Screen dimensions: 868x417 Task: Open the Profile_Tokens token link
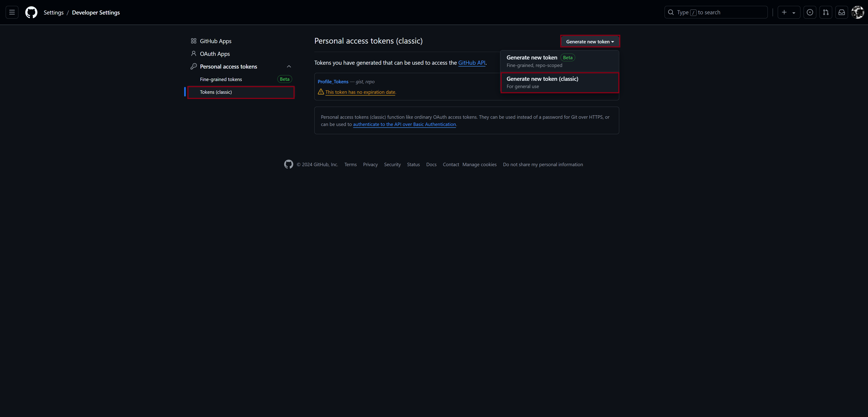[x=333, y=81]
